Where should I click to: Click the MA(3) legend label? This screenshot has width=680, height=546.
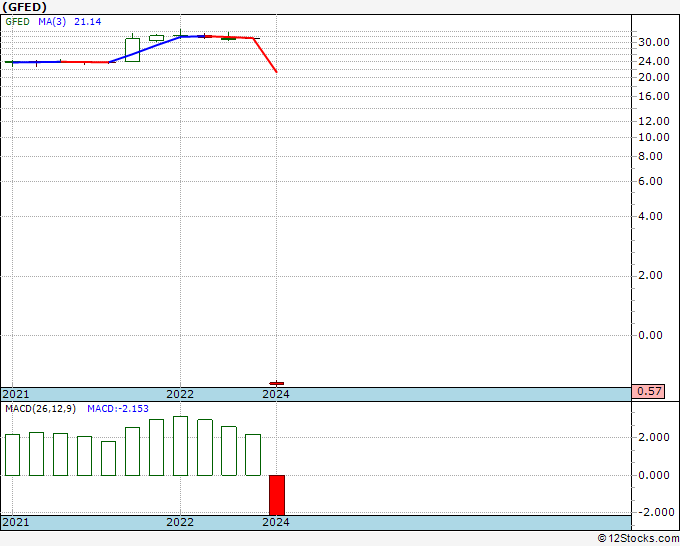click(x=52, y=22)
